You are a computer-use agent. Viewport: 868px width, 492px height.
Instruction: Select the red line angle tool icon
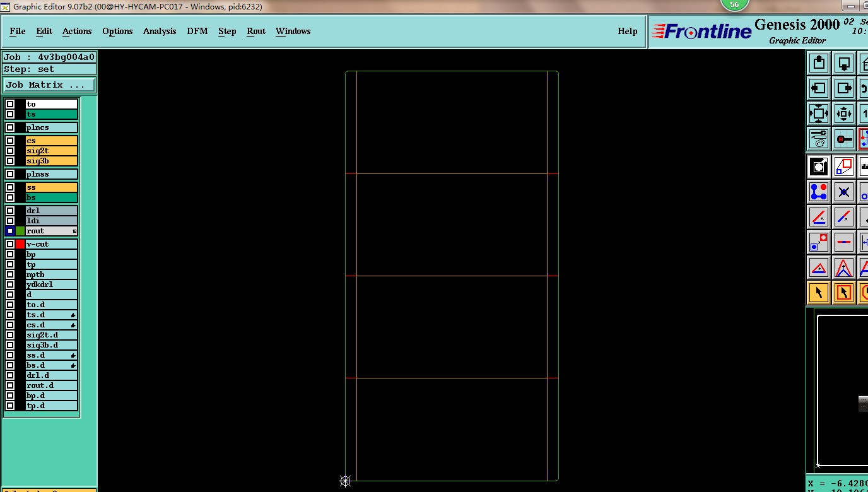click(x=819, y=217)
